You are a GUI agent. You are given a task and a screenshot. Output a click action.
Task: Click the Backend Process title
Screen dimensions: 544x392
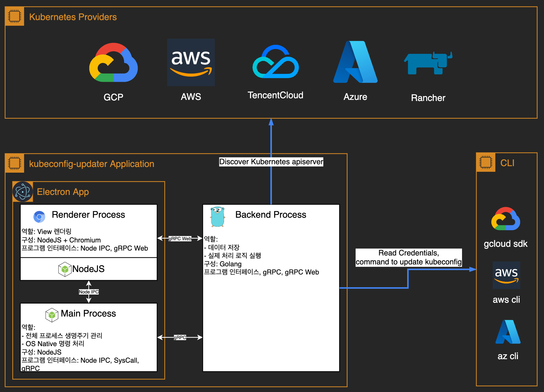coord(270,215)
